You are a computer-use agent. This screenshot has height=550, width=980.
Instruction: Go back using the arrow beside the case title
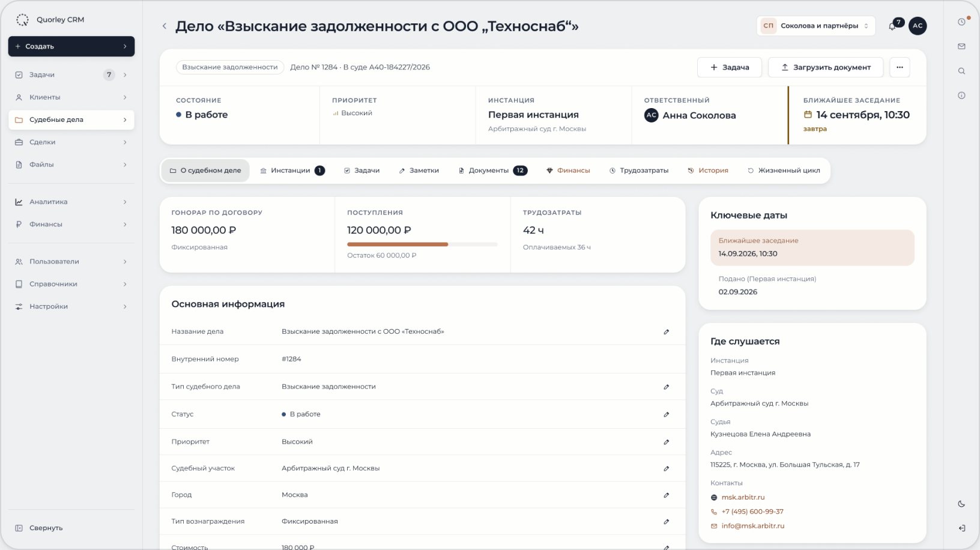pyautogui.click(x=164, y=26)
